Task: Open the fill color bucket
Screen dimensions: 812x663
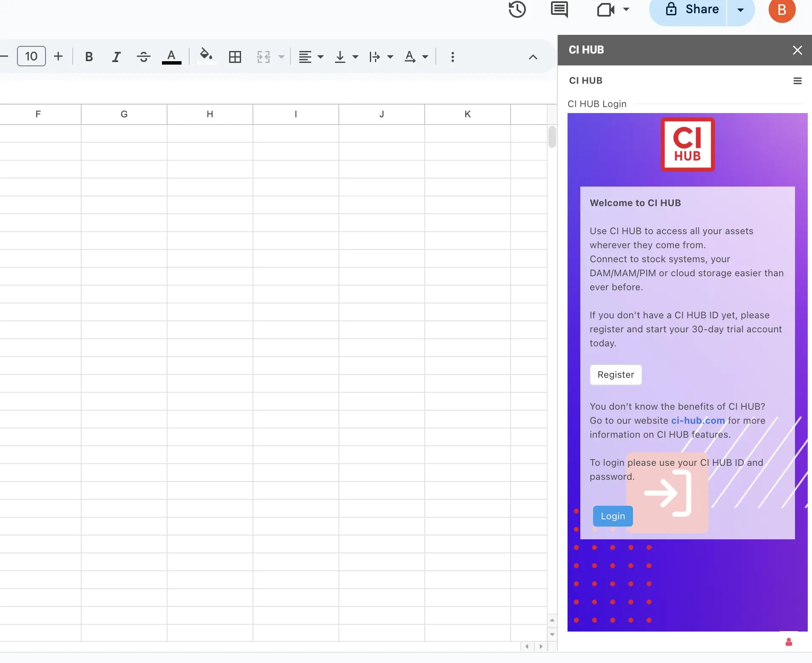Action: click(206, 56)
